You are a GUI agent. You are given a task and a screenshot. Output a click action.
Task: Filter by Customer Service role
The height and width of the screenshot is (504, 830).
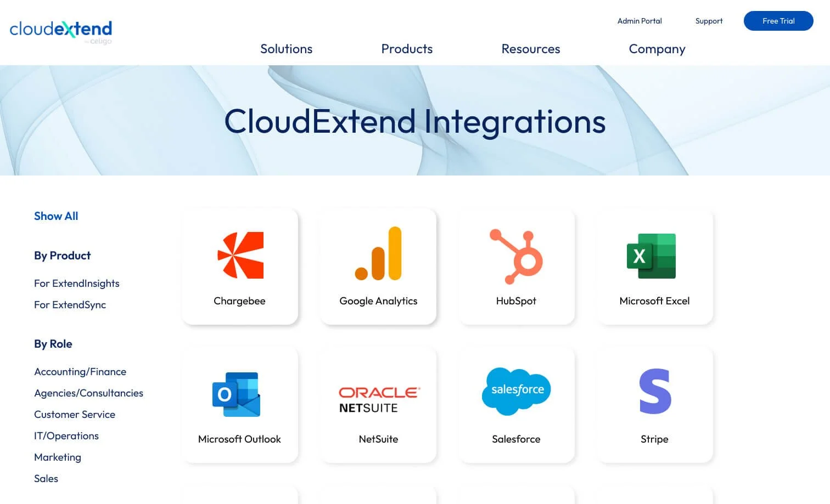tap(75, 415)
